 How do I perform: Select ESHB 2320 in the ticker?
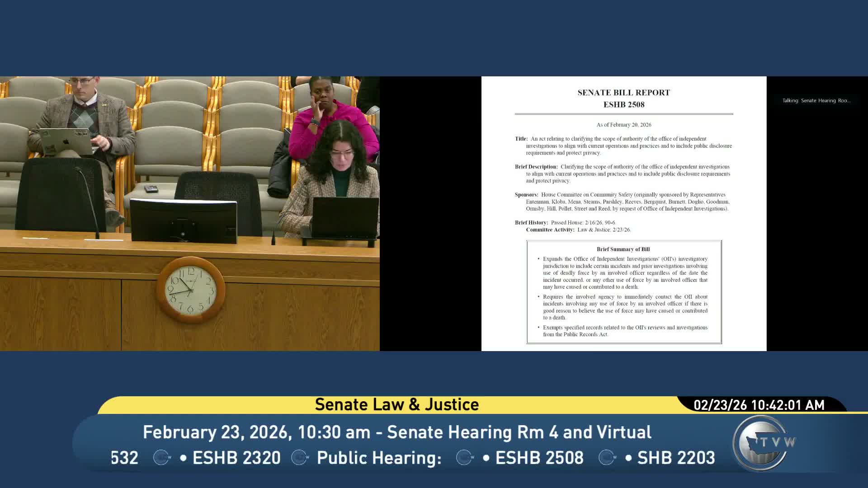point(236,458)
